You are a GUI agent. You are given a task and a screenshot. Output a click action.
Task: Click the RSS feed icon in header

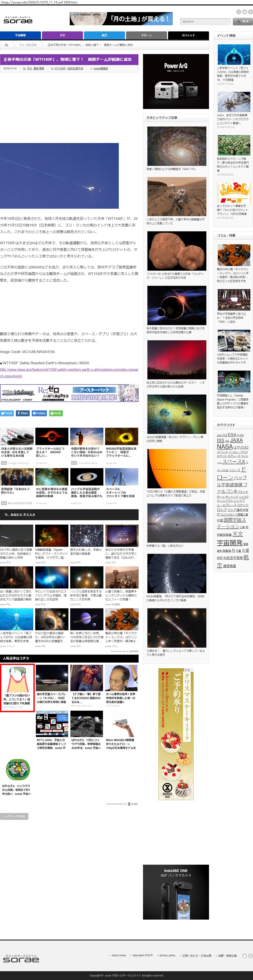pos(238,12)
